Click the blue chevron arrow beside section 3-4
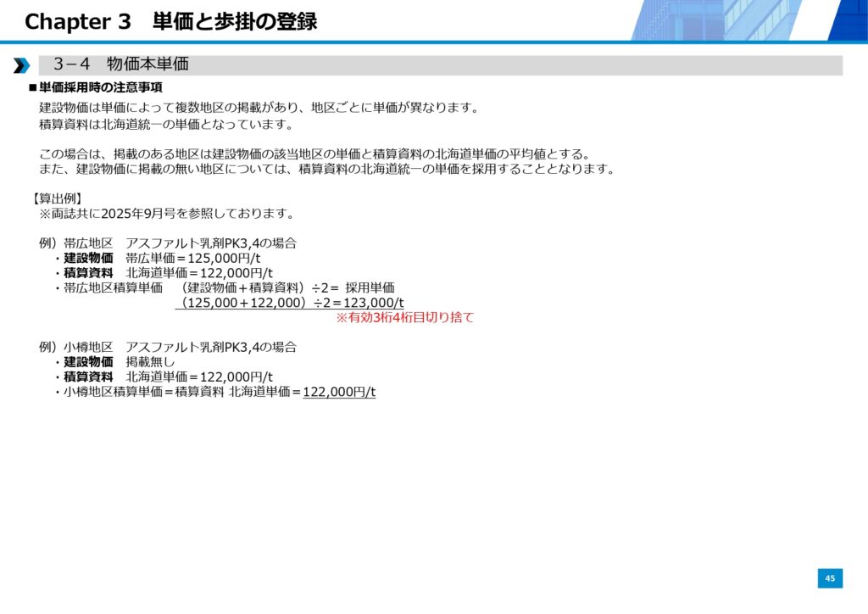The width and height of the screenshot is (868, 614). (x=21, y=65)
